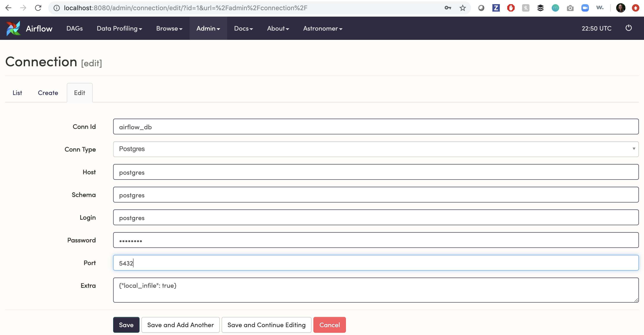Image resolution: width=644 pixels, height=335 pixels.
Task: Click into the Host input field
Action: point(376,172)
